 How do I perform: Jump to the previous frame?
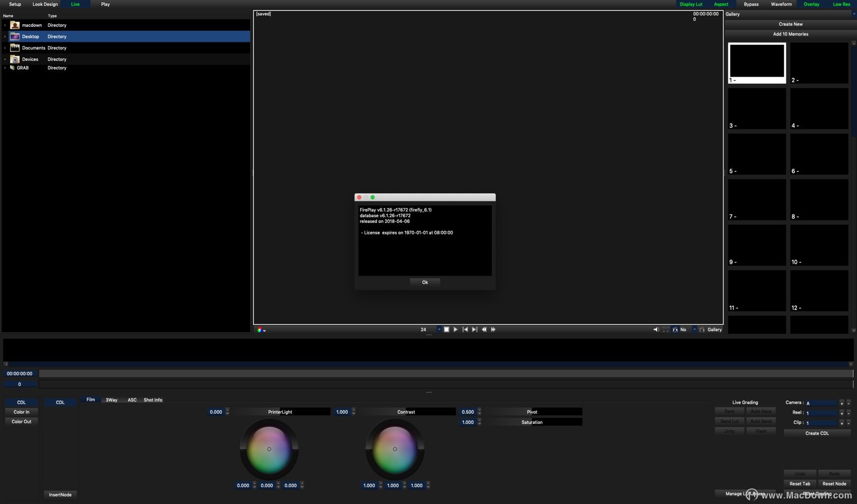click(465, 330)
